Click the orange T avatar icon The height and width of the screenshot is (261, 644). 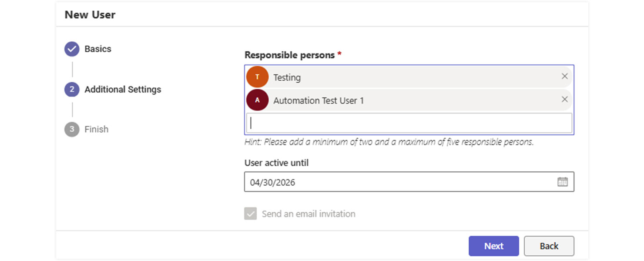257,77
